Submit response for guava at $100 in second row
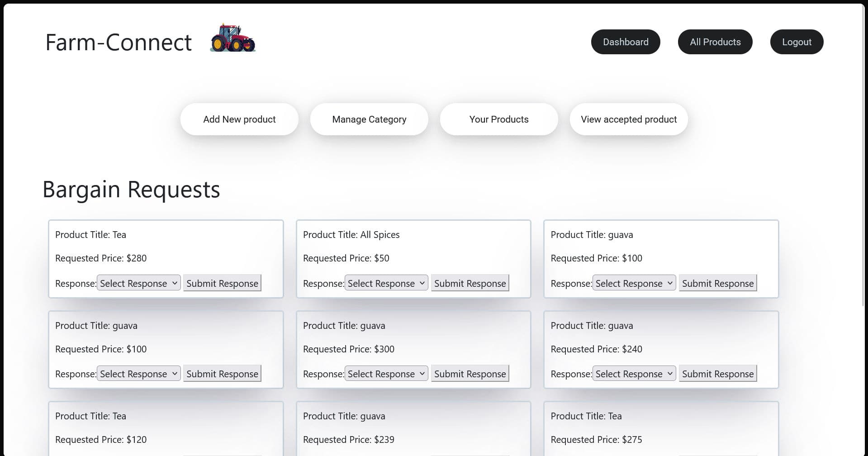This screenshot has width=868, height=456. click(x=222, y=373)
